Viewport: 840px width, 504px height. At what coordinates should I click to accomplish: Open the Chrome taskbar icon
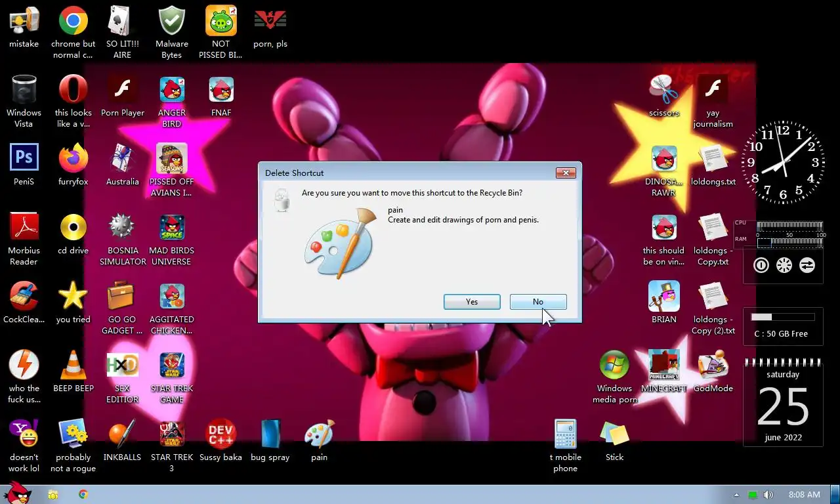click(83, 494)
